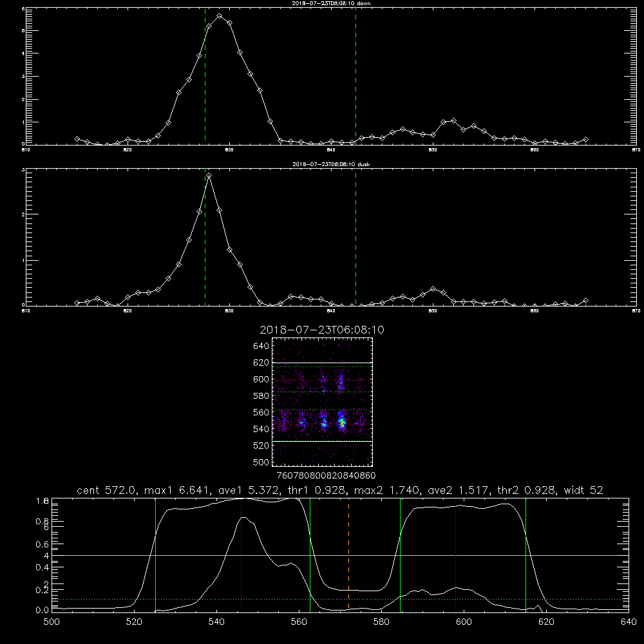Click the 0.0 y-axis label of the bottom plot
The height and width of the screenshot is (644, 644).
[x=43, y=611]
